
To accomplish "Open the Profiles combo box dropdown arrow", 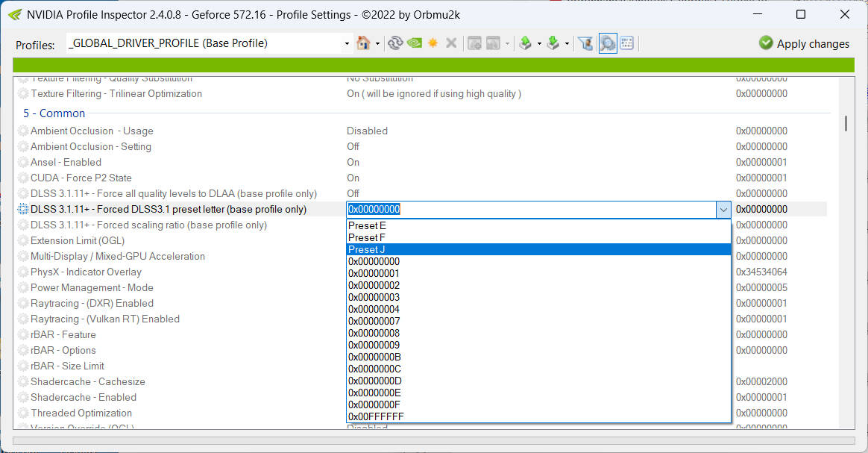I will (x=347, y=44).
